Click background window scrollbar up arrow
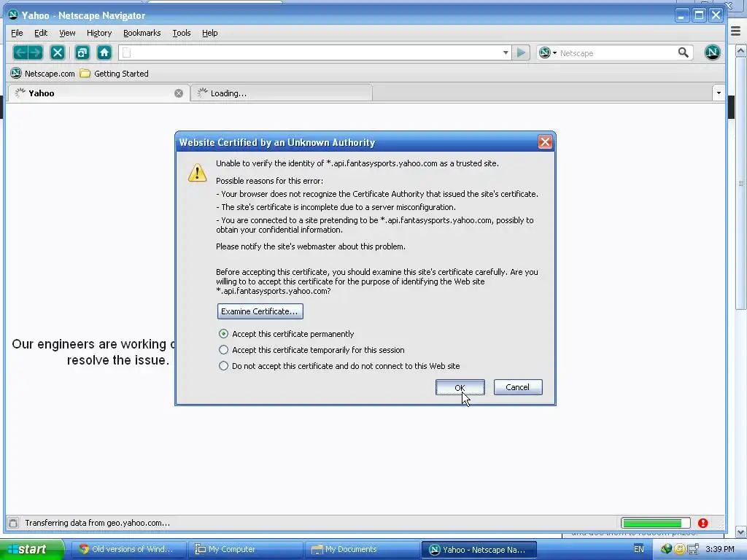Viewport: 747px width, 560px height. [741, 50]
